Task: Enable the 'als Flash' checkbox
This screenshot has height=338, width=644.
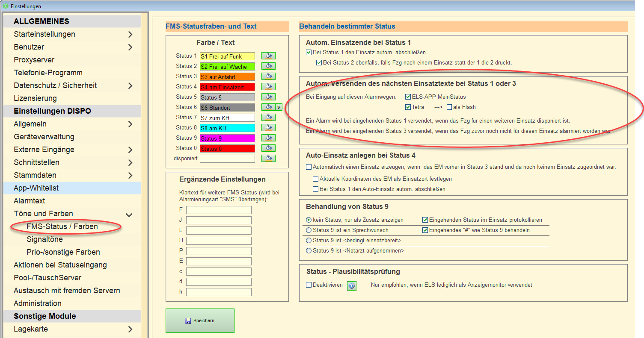Action: click(449, 107)
